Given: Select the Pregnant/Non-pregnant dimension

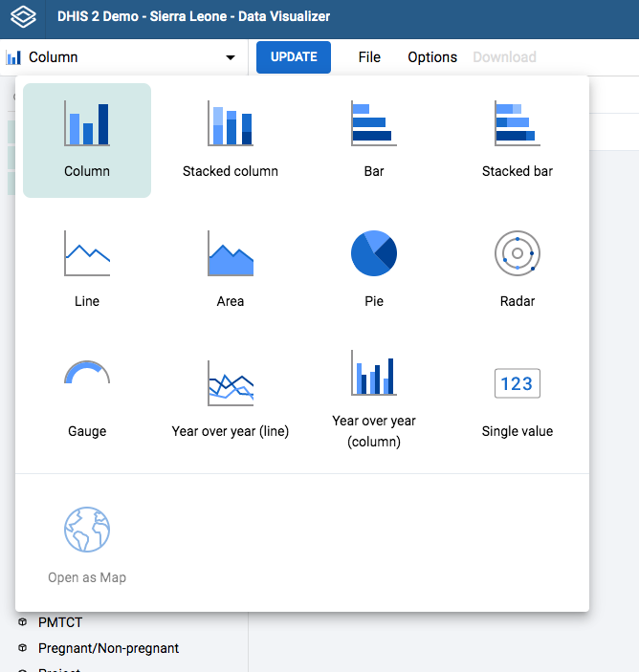Looking at the screenshot, I should (108, 648).
